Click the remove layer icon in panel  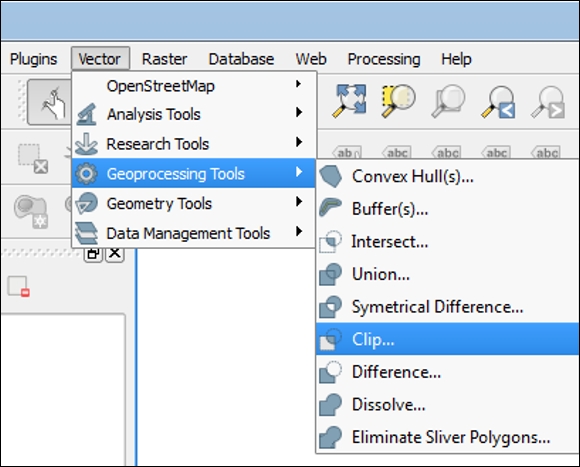(18, 286)
